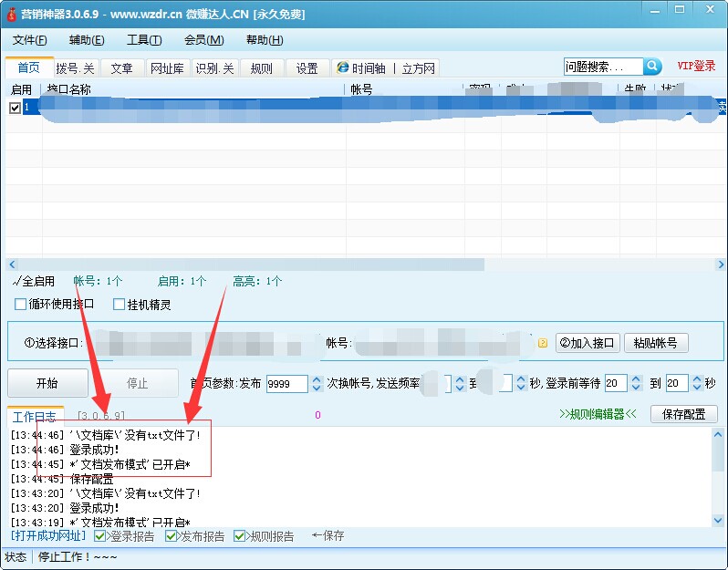The image size is (728, 570).
Task: Click the 保存配置 button
Action: pos(683,414)
